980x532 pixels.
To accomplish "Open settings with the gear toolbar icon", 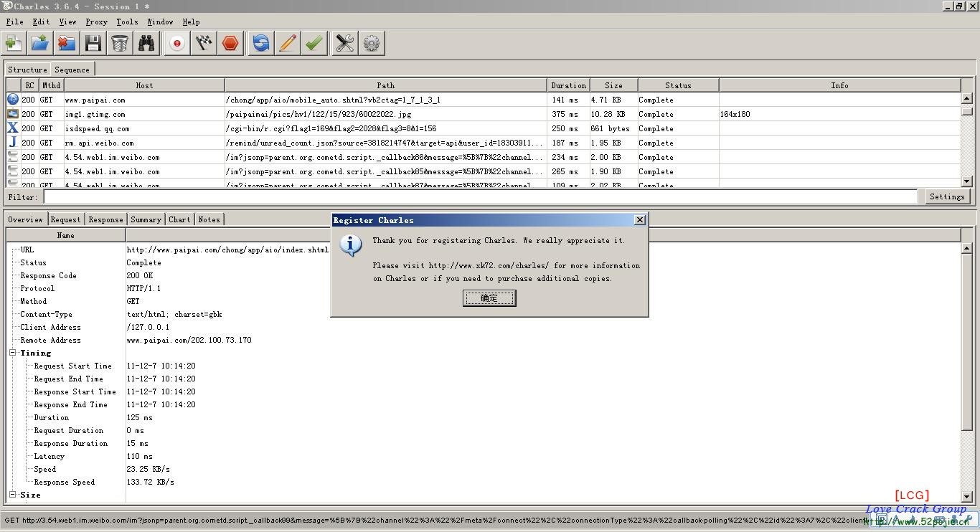I will 372,44.
